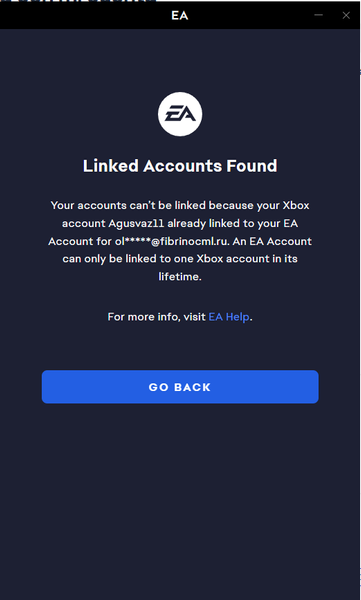Click the word "Xbox" ending the first line

[x=296, y=205]
